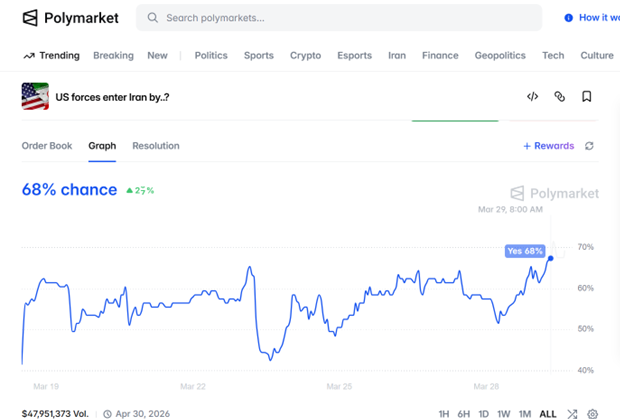Set chart range to 1W

pyautogui.click(x=504, y=413)
